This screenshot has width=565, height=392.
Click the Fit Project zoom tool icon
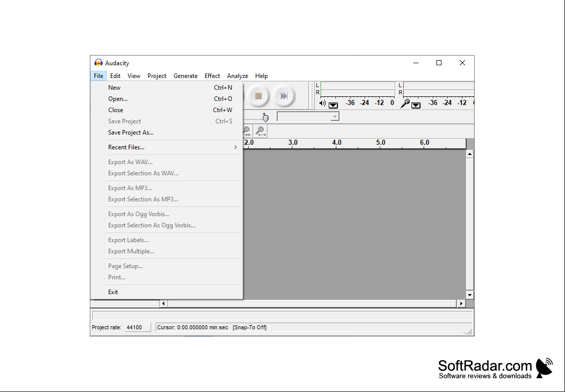tap(260, 131)
